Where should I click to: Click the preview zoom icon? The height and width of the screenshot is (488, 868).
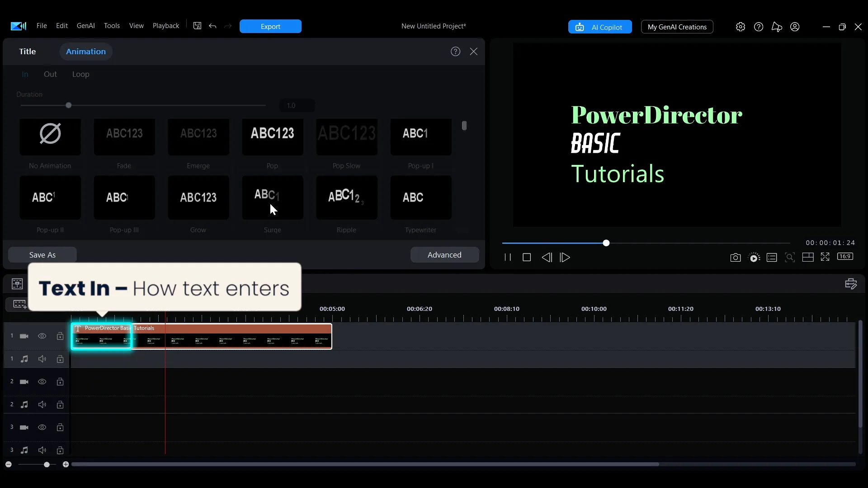tap(790, 257)
